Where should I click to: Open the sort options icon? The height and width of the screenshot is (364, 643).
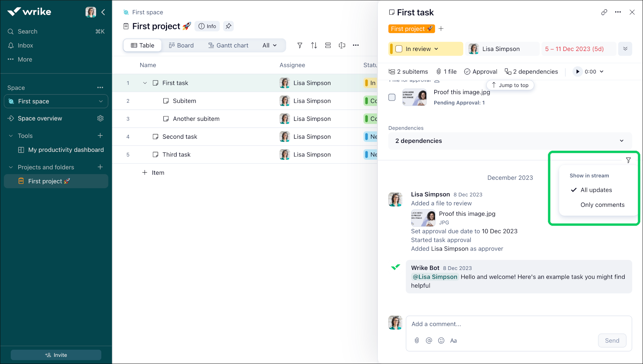[x=314, y=45]
